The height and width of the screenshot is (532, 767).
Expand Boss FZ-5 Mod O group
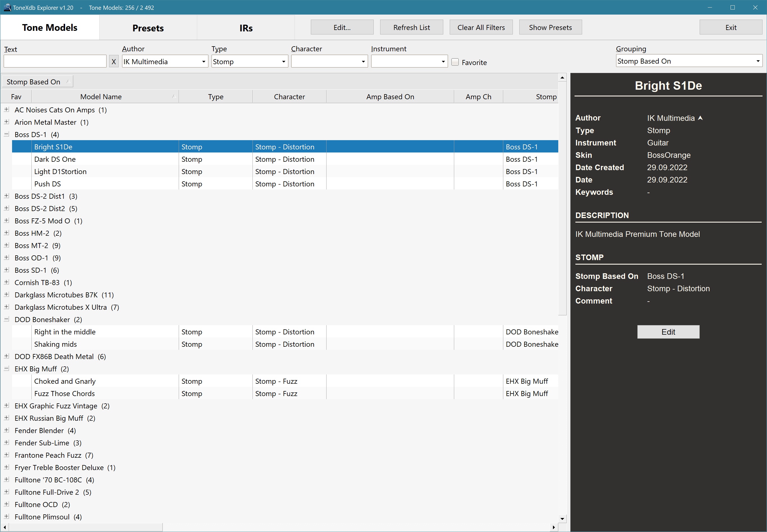coord(6,220)
